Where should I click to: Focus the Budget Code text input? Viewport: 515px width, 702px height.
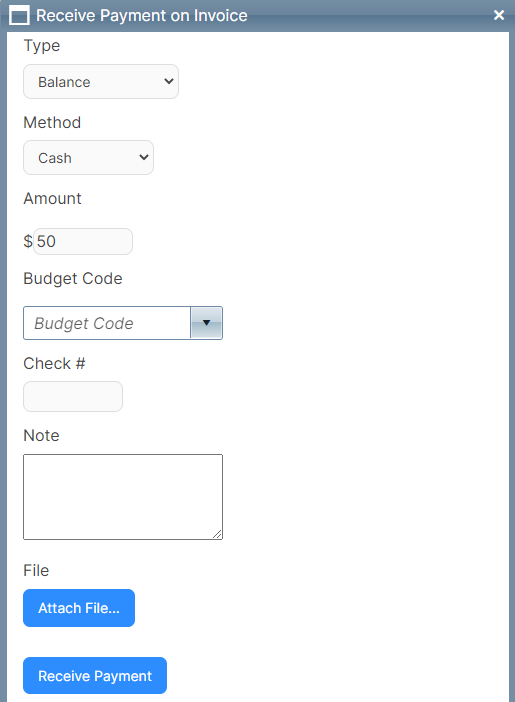(107, 323)
